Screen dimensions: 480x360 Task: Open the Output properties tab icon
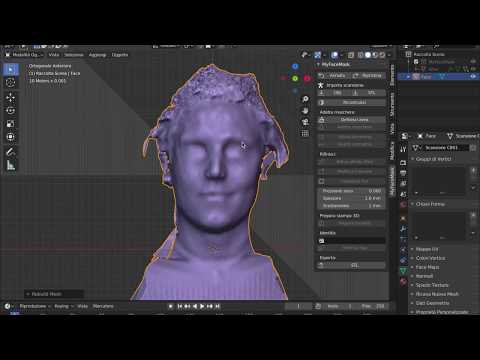pyautogui.click(x=403, y=173)
